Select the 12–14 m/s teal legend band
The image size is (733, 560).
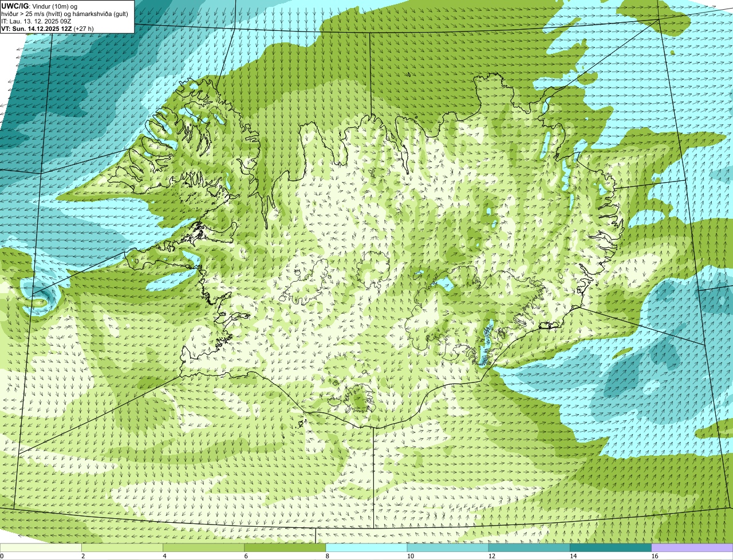(530, 548)
